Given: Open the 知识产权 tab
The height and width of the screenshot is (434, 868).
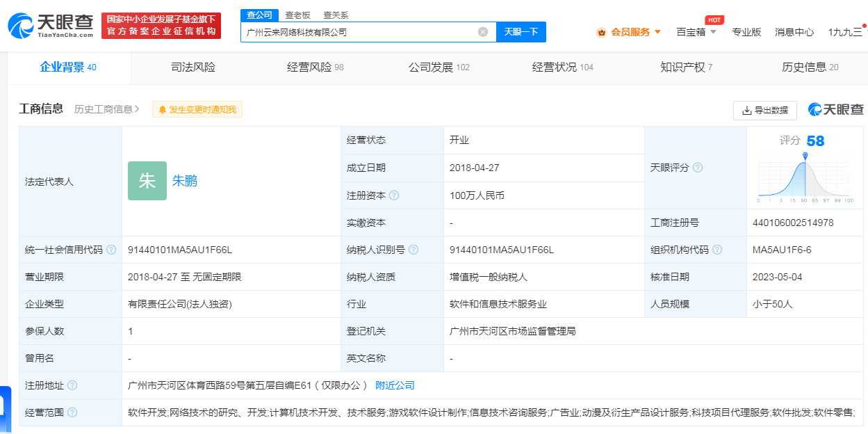Looking at the screenshot, I should (686, 67).
